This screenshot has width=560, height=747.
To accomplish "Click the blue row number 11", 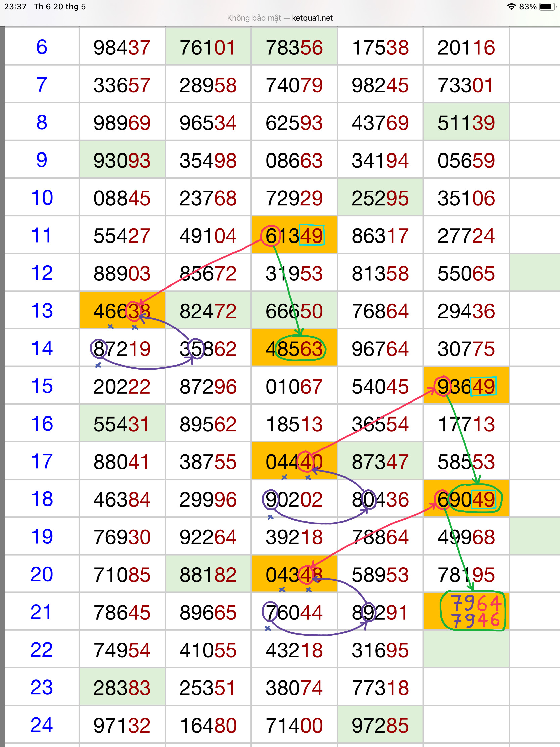I will pos(42,235).
